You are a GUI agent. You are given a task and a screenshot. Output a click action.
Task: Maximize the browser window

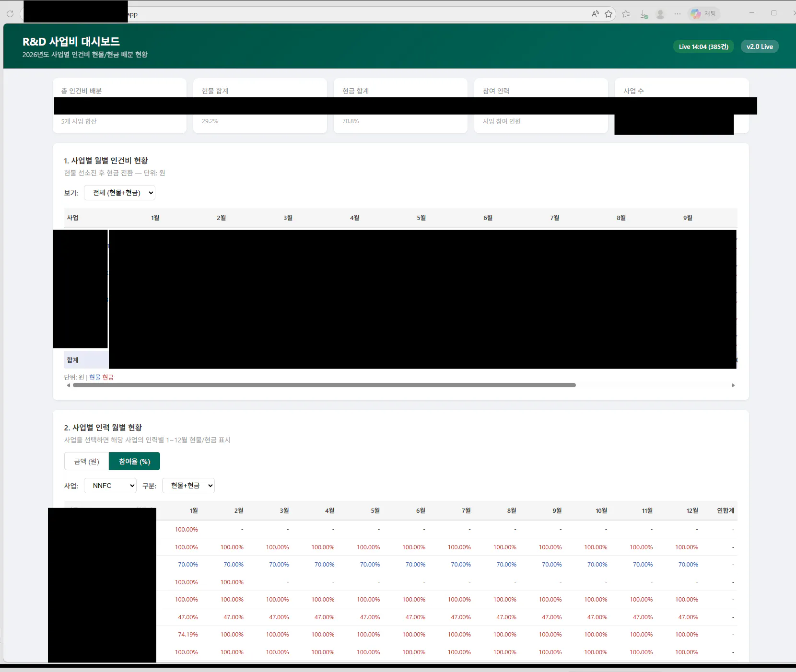774,13
